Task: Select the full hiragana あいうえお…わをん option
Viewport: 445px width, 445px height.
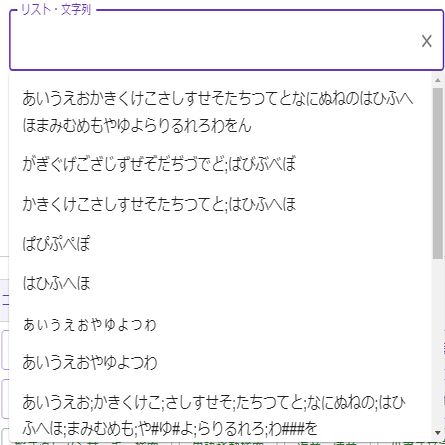Action: 220,112
